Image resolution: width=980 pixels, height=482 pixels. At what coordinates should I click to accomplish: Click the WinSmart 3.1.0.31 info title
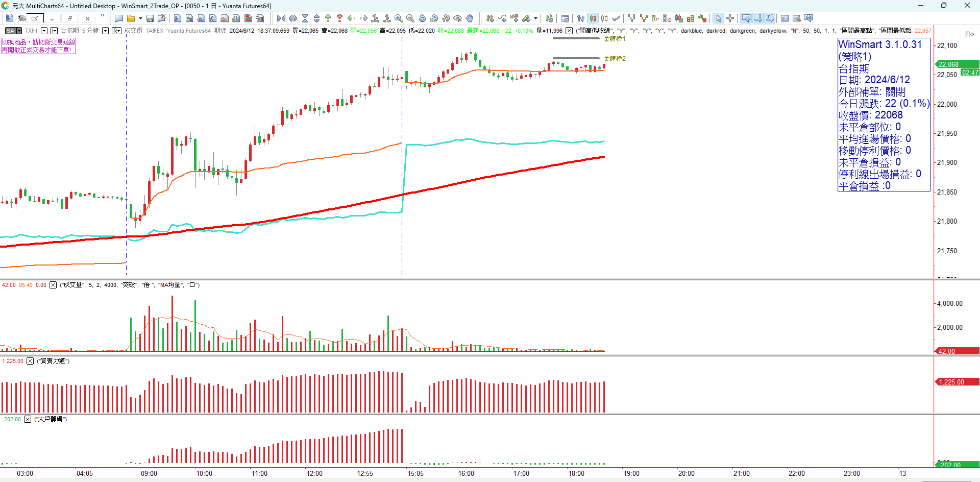click(880, 44)
